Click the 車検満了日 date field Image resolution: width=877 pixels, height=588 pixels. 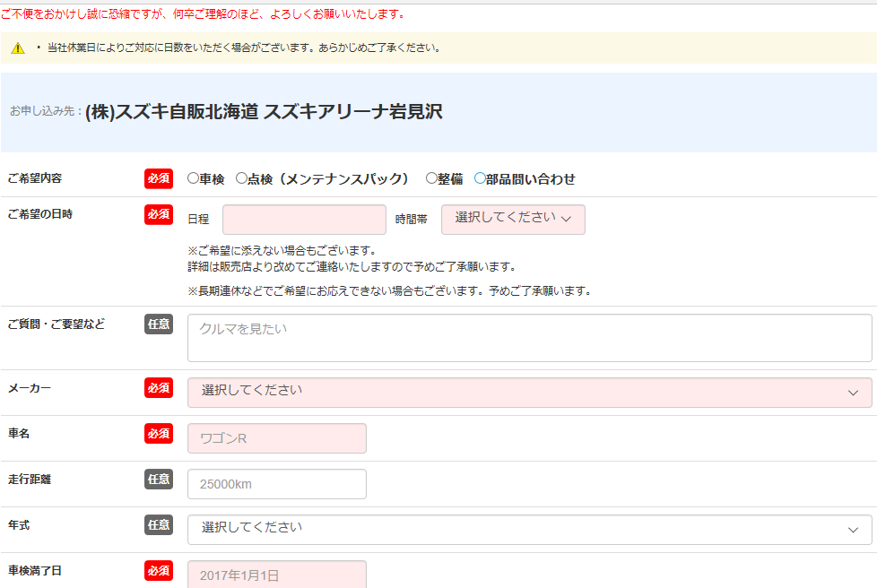pyautogui.click(x=277, y=575)
